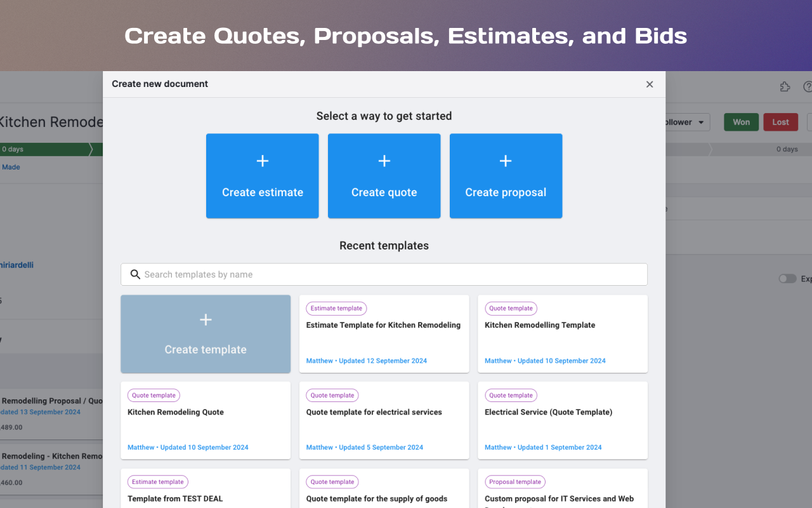Click the search magnifier icon

click(x=135, y=274)
